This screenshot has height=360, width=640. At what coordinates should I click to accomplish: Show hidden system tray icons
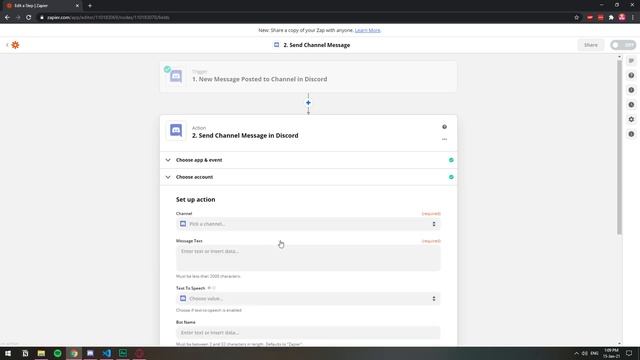[x=576, y=353]
